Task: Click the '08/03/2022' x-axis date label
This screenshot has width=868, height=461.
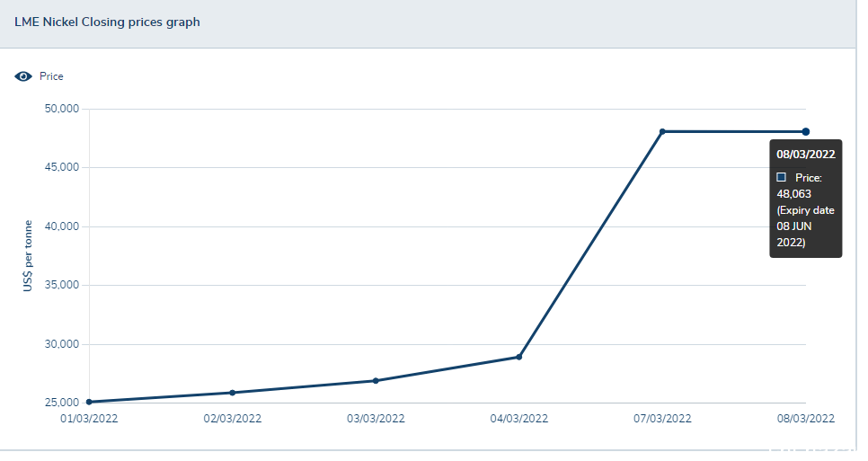Action: [x=806, y=419]
